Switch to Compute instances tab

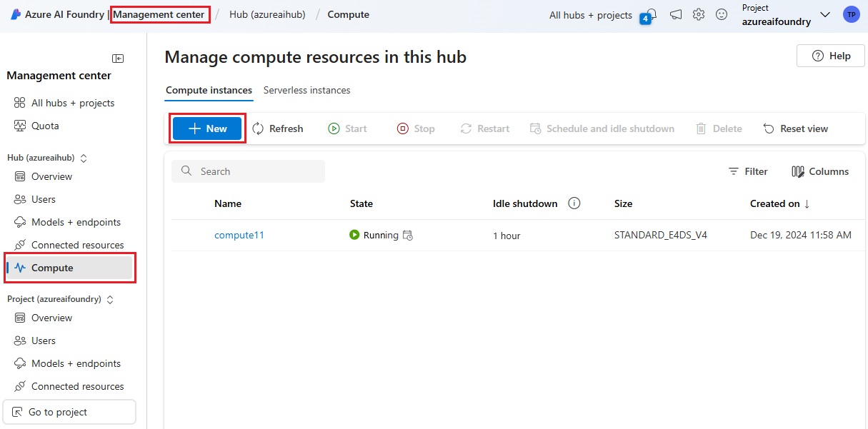coord(209,90)
